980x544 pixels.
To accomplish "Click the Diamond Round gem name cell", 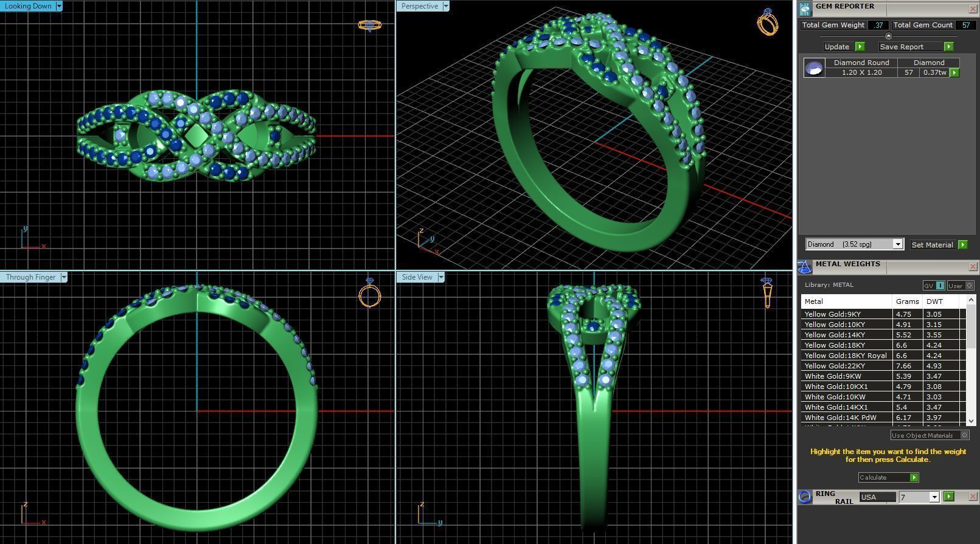I will click(x=861, y=63).
